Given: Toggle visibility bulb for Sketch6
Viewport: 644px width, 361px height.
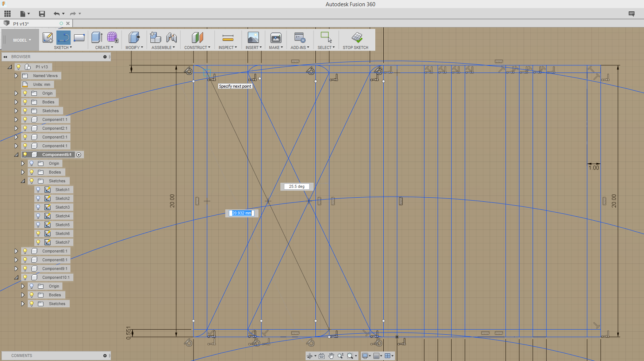Looking at the screenshot, I should [38, 233].
